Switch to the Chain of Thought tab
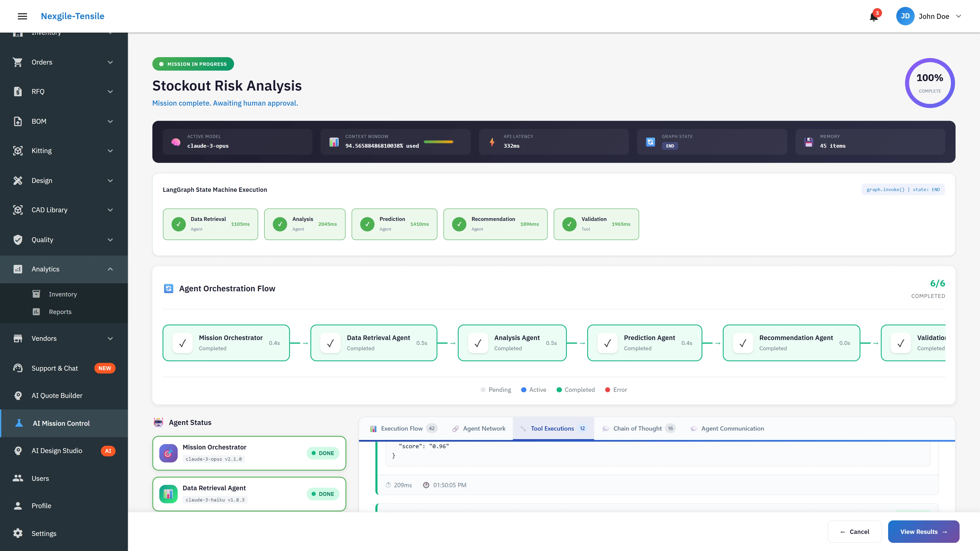980x551 pixels. pos(638,428)
